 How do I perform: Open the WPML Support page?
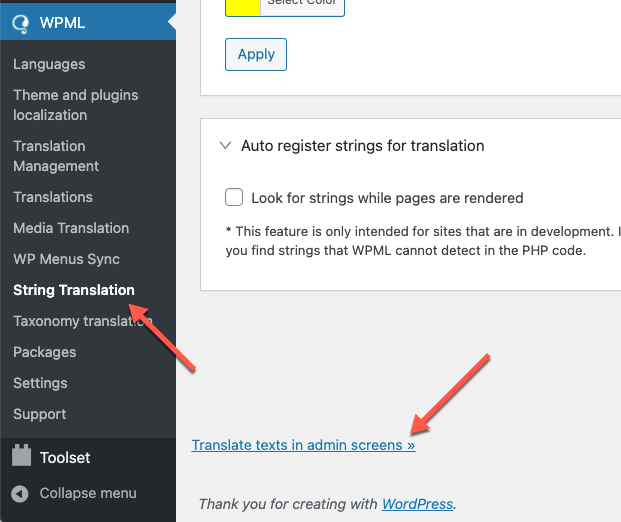[x=40, y=414]
